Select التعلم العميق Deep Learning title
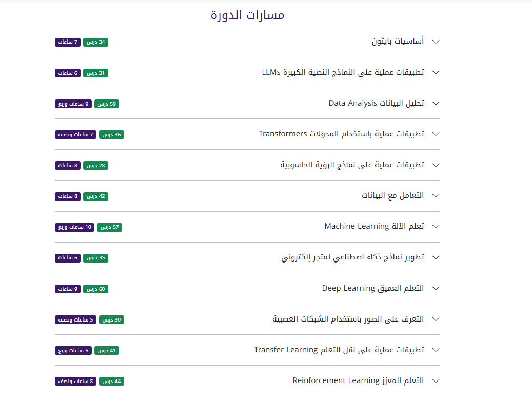Image resolution: width=532 pixels, height=401 pixels. (372, 288)
